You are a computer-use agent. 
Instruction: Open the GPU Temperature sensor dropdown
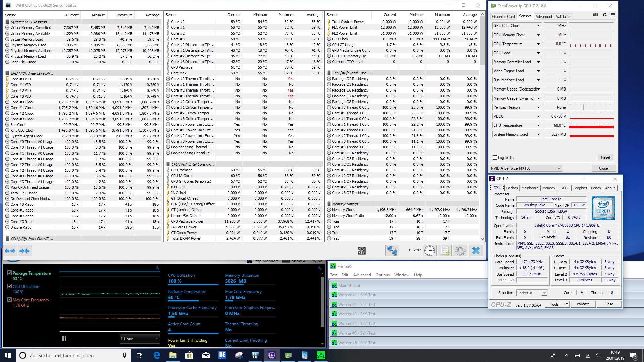538,44
